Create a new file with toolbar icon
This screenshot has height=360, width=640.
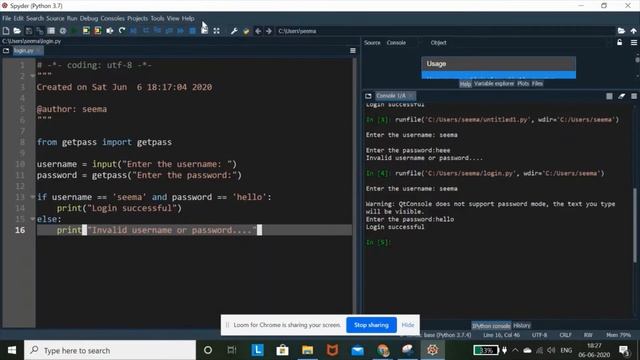(x=6, y=31)
